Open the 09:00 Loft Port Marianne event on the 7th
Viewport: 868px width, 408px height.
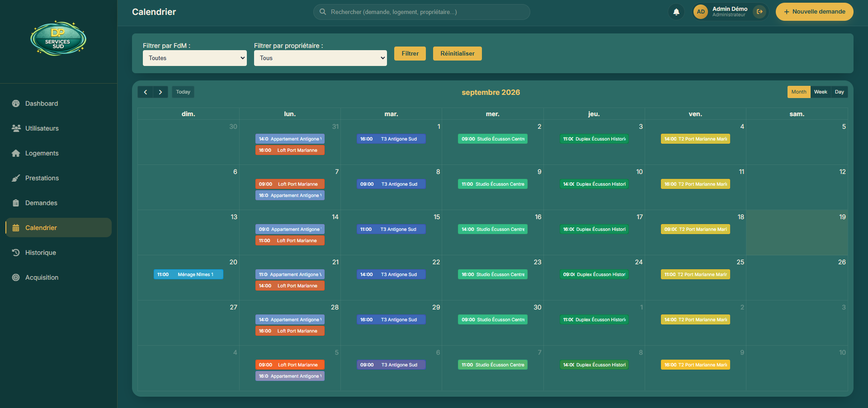(x=290, y=184)
